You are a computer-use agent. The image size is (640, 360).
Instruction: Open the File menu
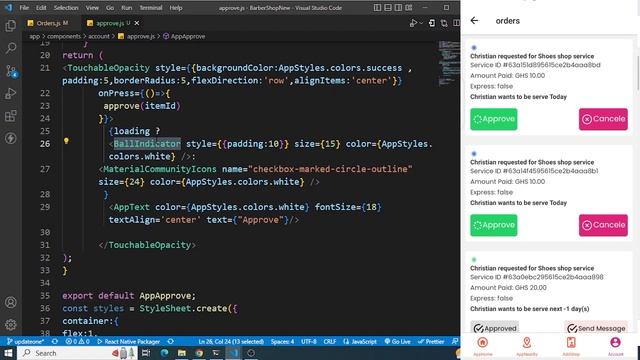(24, 8)
